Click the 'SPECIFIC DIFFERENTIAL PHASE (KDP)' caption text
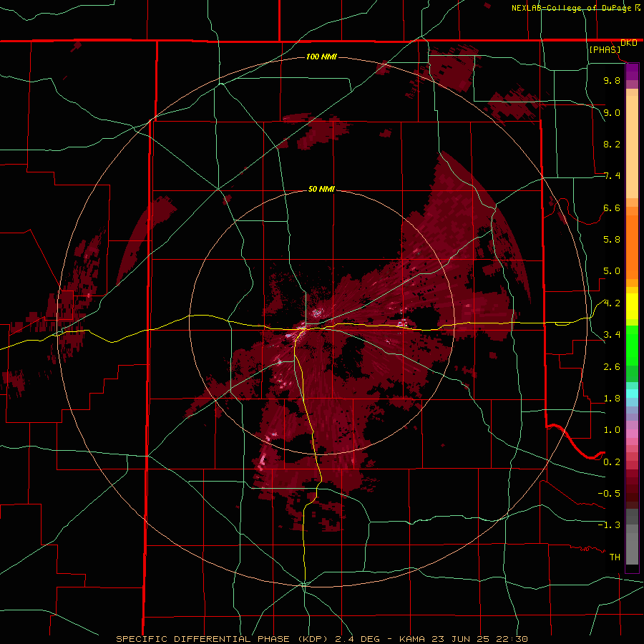Screen dimensions: 644x644 point(222,639)
